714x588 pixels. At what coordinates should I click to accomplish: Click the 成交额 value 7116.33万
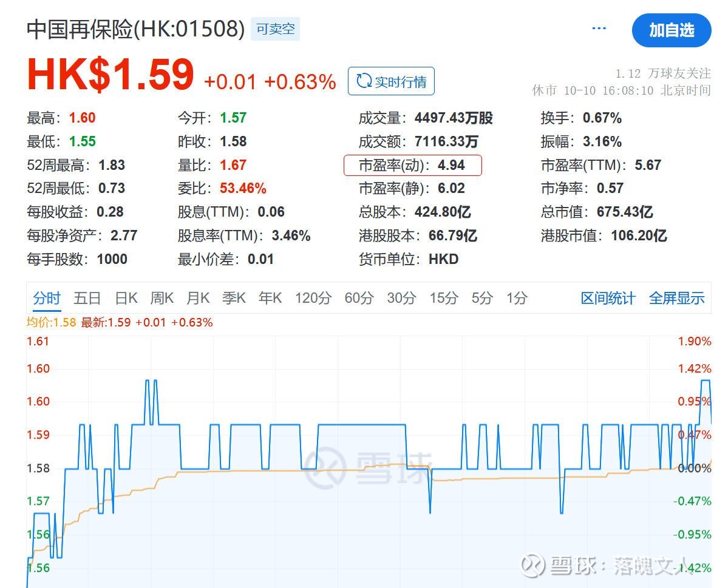(447, 141)
